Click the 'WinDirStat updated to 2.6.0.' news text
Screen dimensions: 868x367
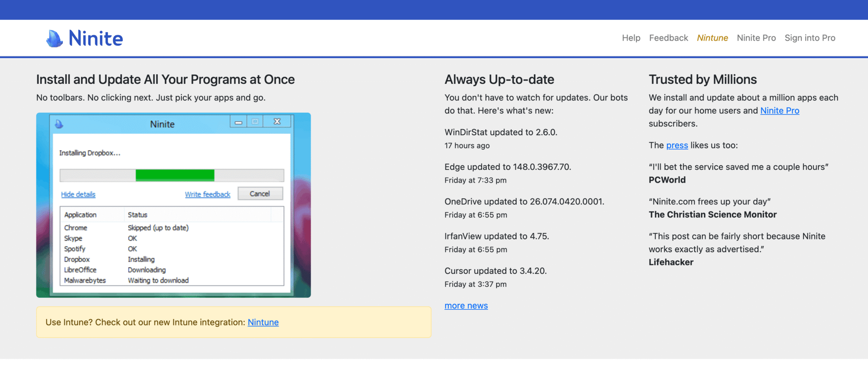pyautogui.click(x=501, y=132)
